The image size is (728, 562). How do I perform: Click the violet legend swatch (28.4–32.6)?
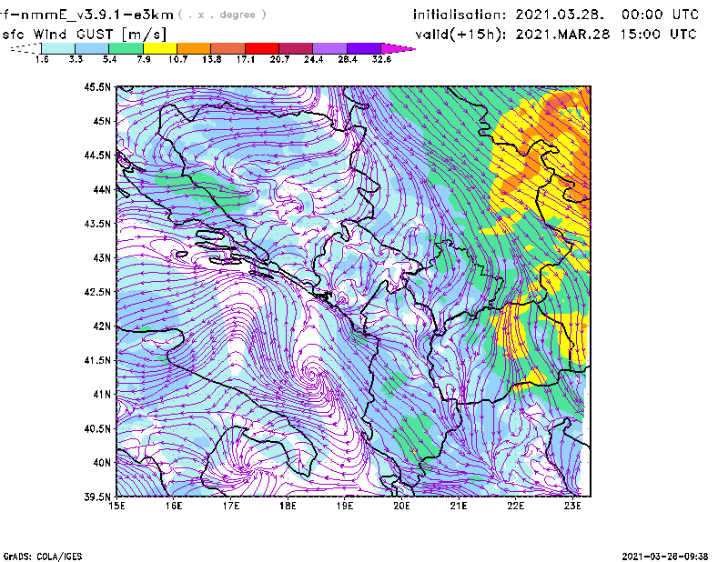pos(363,48)
